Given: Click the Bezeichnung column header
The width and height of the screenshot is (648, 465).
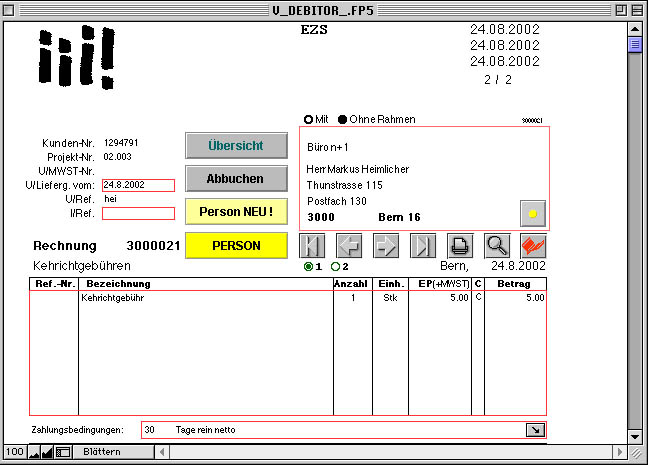Looking at the screenshot, I should click(x=118, y=284).
